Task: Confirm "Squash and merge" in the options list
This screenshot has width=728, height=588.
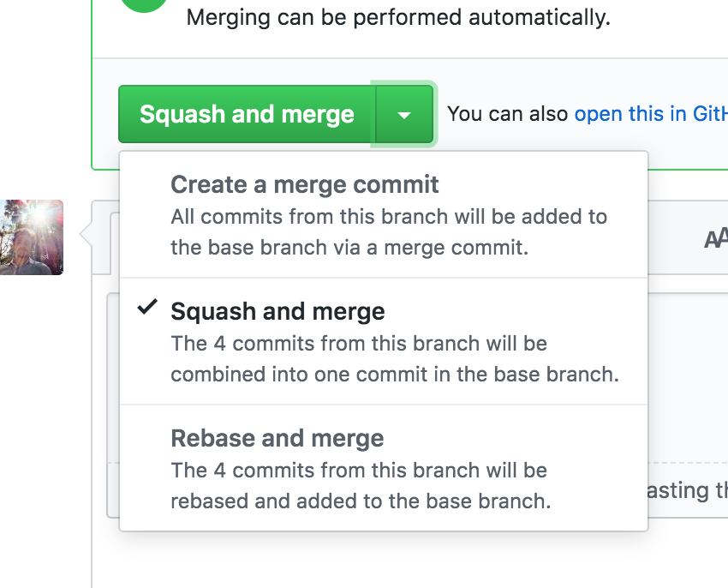Action: [278, 311]
